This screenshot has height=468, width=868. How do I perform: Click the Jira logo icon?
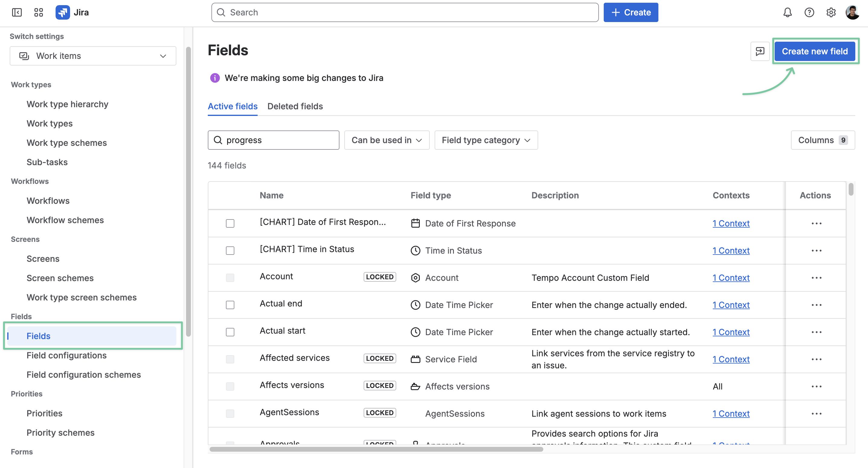[63, 12]
